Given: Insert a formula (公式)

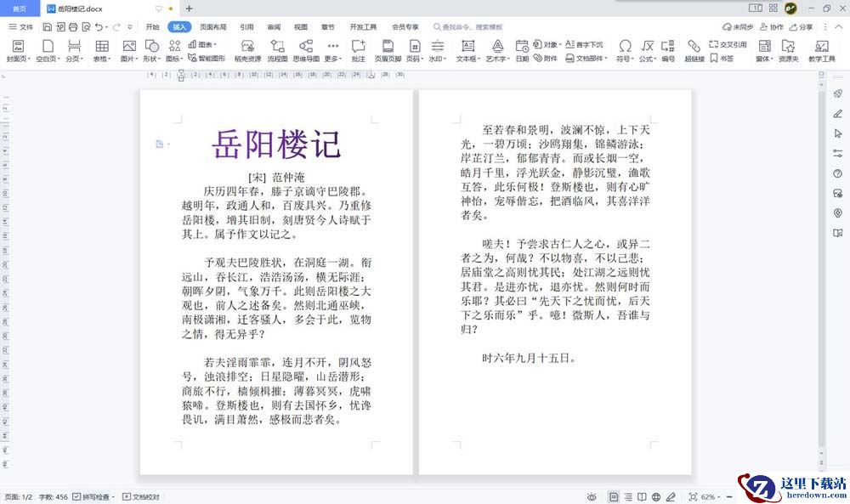Looking at the screenshot, I should point(647,51).
